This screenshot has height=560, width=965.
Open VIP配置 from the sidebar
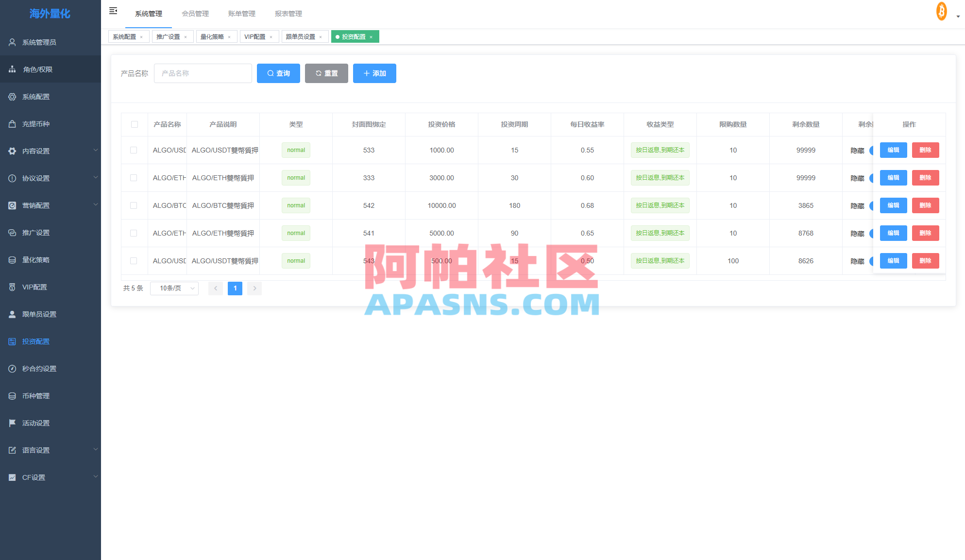click(34, 287)
